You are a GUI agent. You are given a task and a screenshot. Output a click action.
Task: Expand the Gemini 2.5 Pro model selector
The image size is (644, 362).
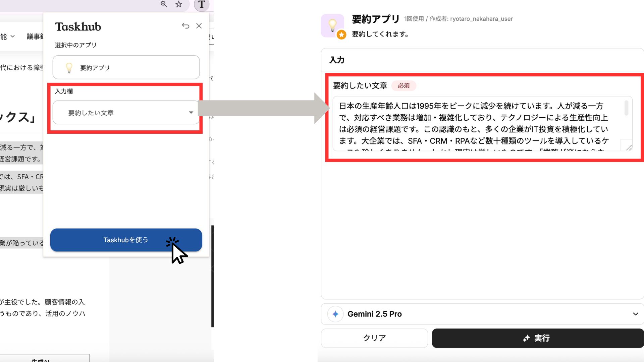(x=635, y=314)
